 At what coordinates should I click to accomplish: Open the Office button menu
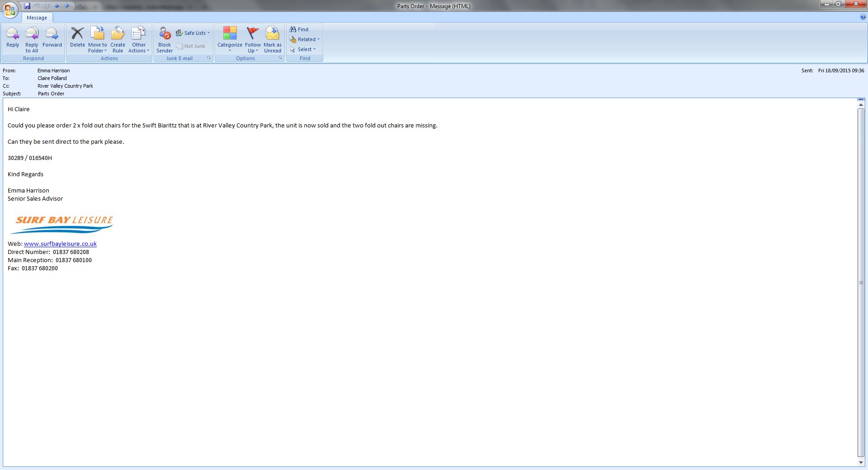[x=10, y=10]
